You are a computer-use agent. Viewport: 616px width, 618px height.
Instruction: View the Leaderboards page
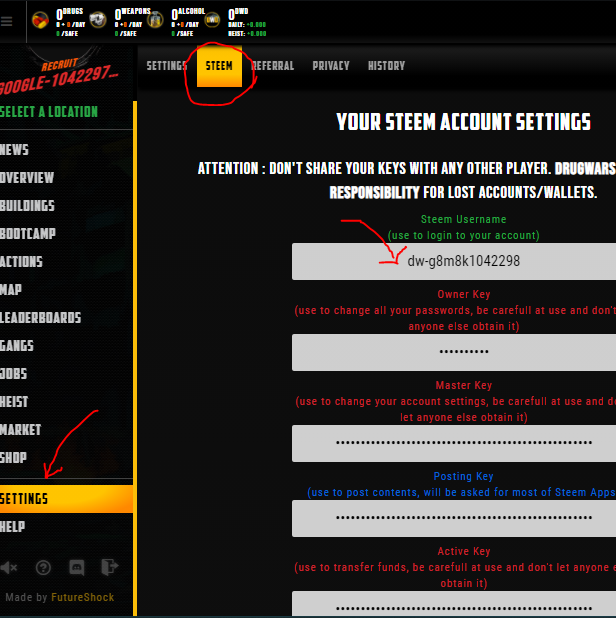coord(41,318)
